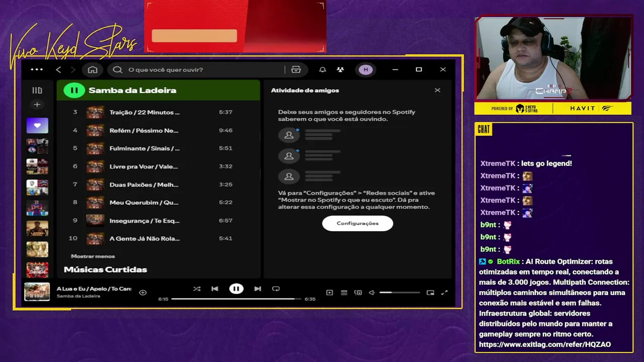Pause playback from the green Samba da Ladeira header
The width and height of the screenshot is (644, 362).
tap(74, 90)
